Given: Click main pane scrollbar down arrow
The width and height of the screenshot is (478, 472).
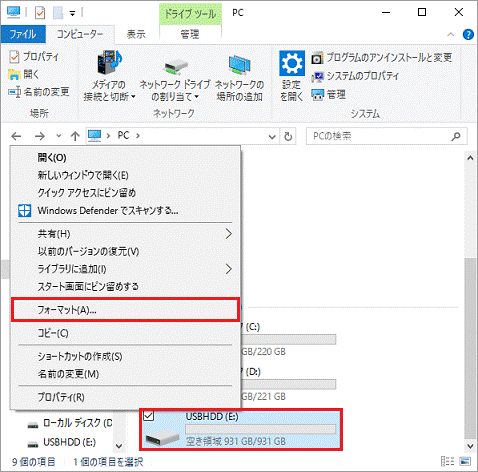Looking at the screenshot, I should (470, 446).
